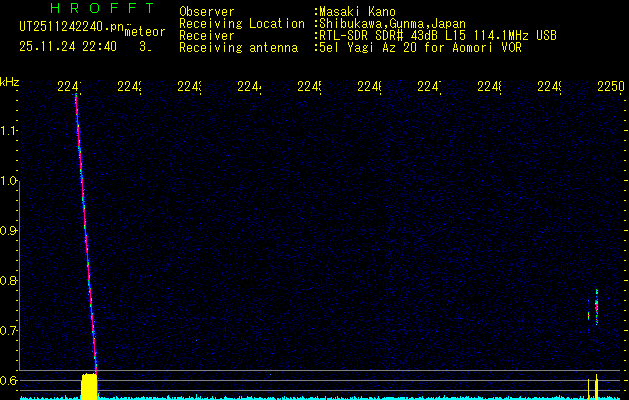Viewport: 629px width, 400px height.
Task: Click frequency axis value 0.8
Action: point(8,280)
